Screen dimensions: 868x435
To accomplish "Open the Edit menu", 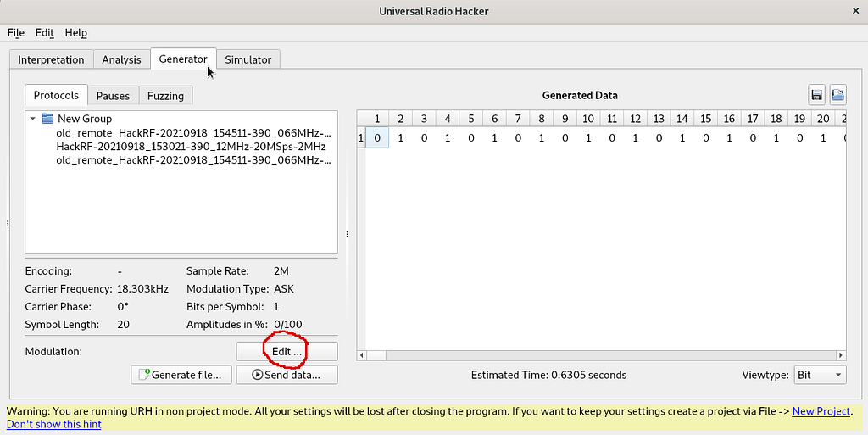I will pos(44,33).
